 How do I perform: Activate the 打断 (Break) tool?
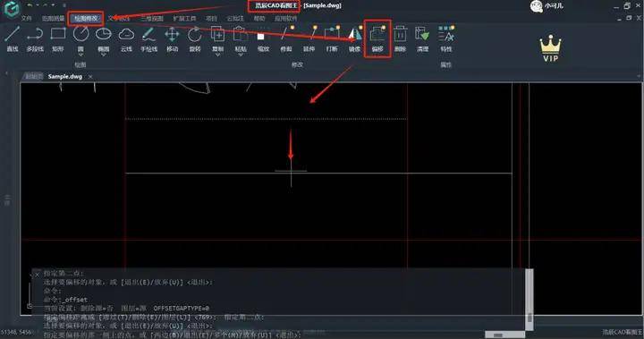pyautogui.click(x=332, y=38)
